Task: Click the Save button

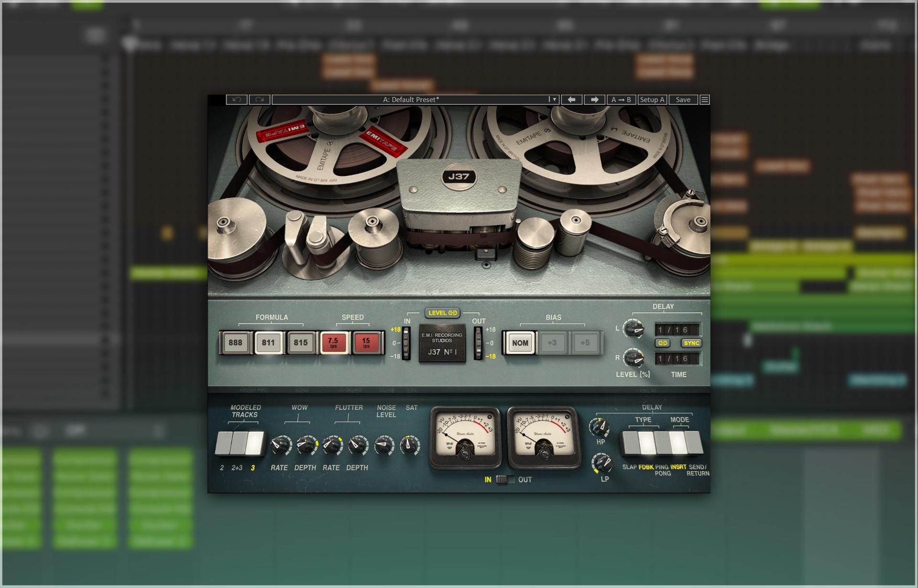Action: point(683,99)
